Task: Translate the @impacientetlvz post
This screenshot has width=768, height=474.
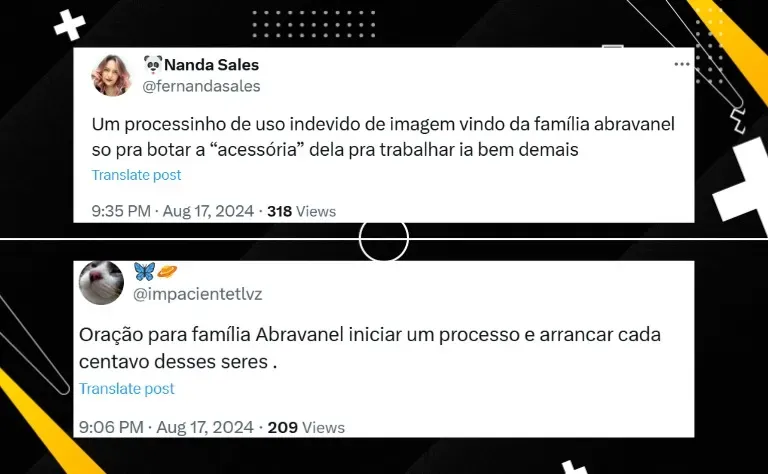Action: click(127, 388)
